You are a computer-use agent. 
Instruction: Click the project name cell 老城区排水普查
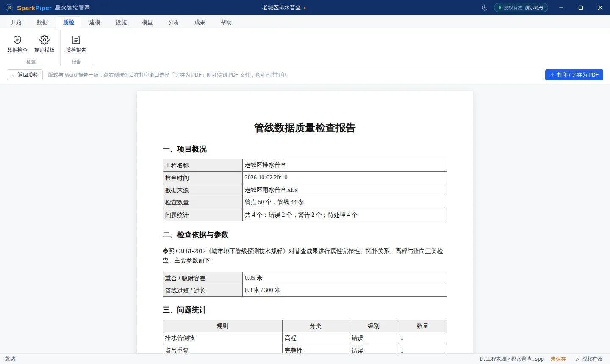point(344,165)
